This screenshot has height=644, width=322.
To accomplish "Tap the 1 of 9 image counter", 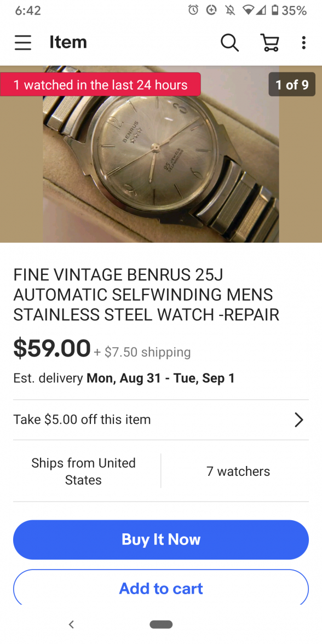I will (292, 84).
